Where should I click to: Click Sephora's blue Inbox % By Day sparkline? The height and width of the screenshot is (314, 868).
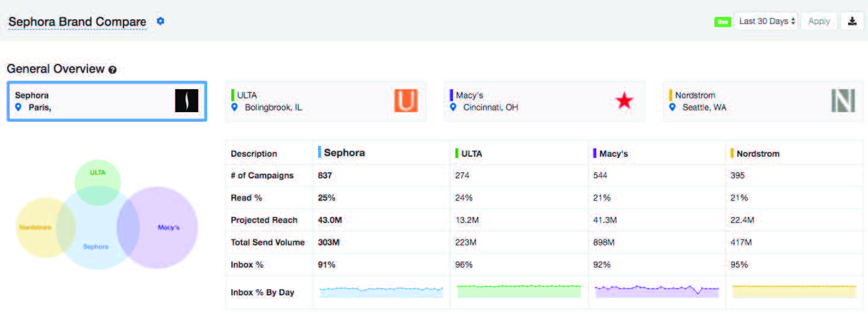pyautogui.click(x=381, y=292)
